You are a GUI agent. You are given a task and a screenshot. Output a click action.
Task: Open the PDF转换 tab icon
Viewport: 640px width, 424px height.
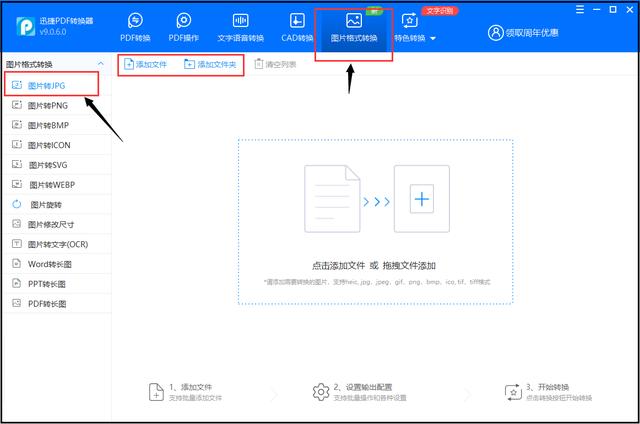click(135, 20)
